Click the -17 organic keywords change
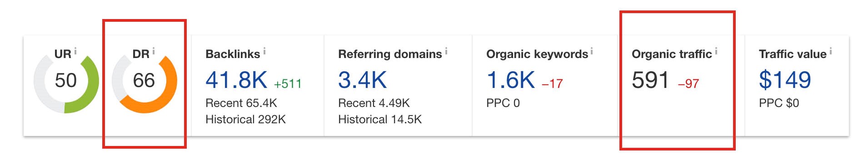 [552, 84]
